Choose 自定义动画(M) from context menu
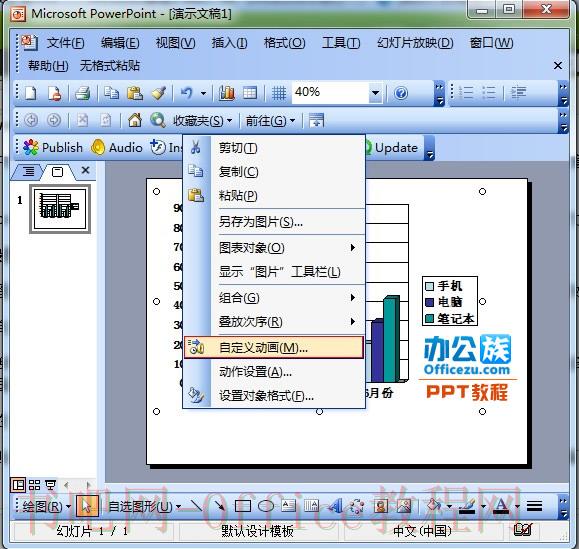This screenshot has height=549, width=579. [274, 347]
